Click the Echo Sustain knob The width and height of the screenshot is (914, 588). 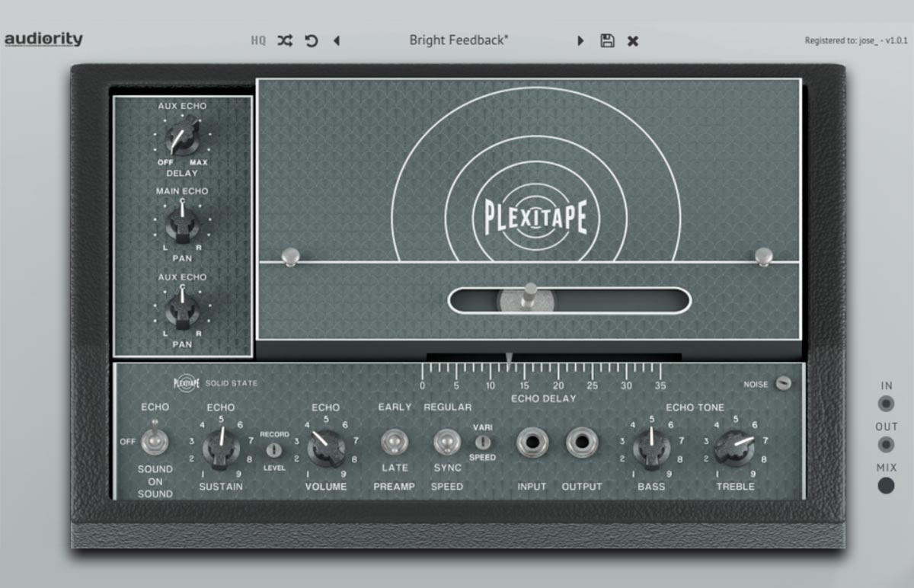point(221,448)
